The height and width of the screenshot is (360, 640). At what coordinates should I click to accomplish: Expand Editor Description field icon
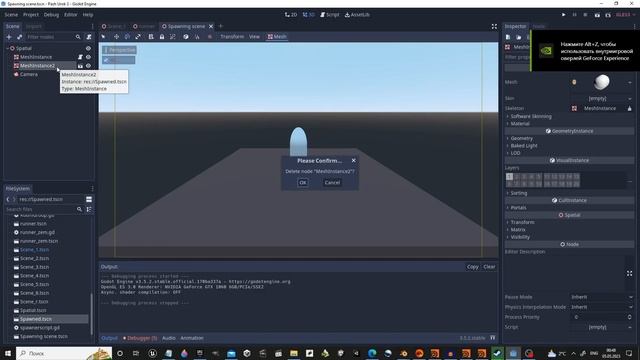coord(629,273)
